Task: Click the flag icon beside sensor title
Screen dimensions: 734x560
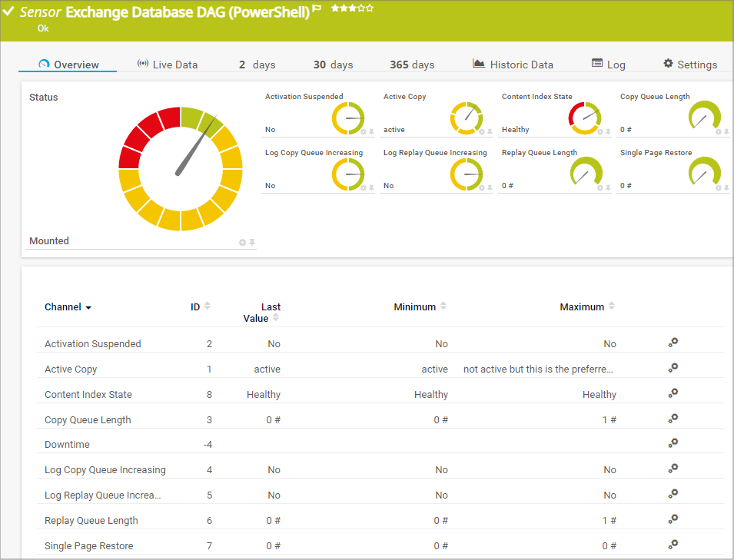Action: pyautogui.click(x=317, y=9)
